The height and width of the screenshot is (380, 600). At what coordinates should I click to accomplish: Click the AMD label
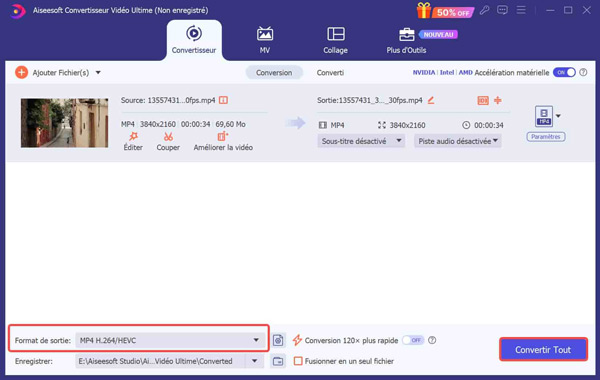465,72
